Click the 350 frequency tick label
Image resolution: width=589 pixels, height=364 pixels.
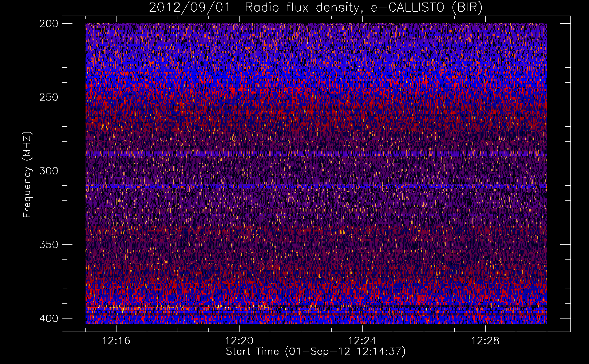(48, 244)
